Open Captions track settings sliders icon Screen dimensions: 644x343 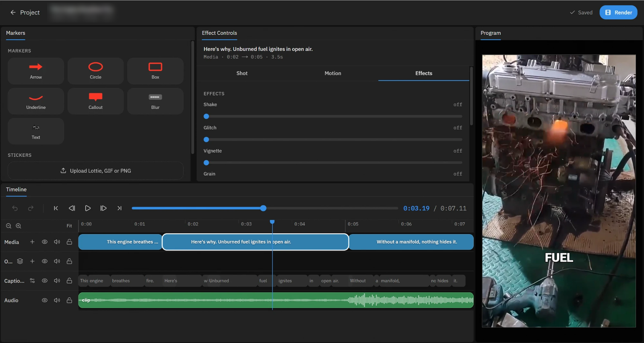click(x=32, y=281)
